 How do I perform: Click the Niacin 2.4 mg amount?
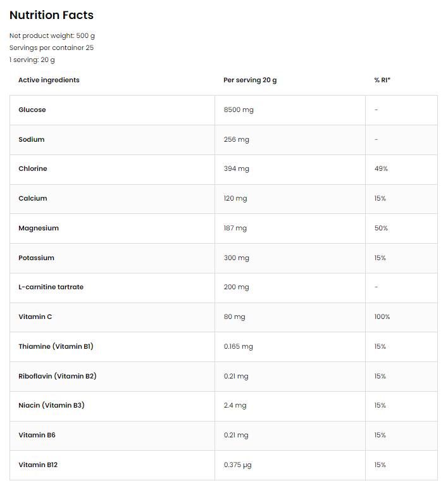[x=235, y=406]
